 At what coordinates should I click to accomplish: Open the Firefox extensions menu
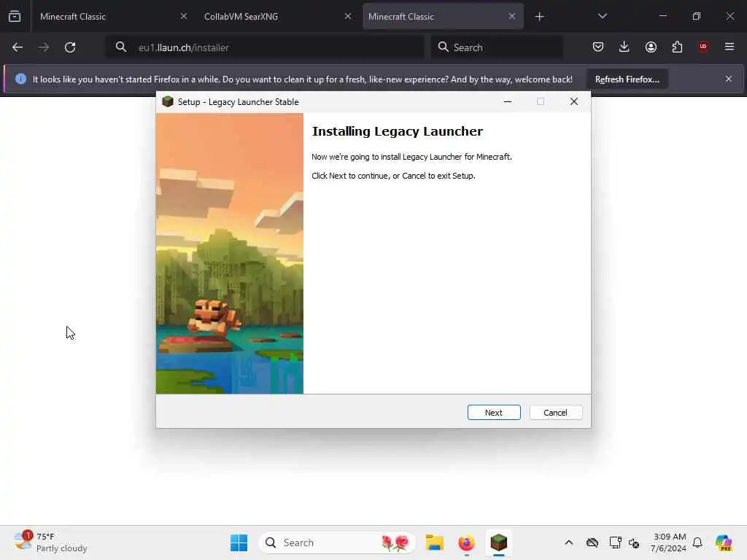(677, 47)
